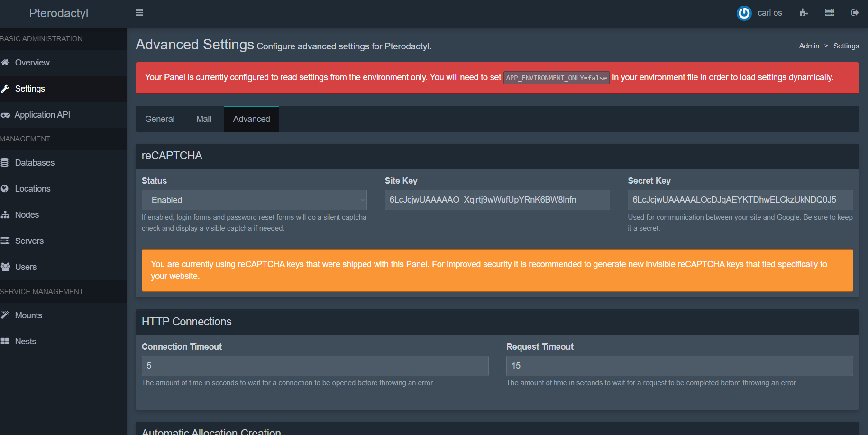Follow the generate new invisible reCAPTCHA keys link
The image size is (868, 435).
pos(668,264)
